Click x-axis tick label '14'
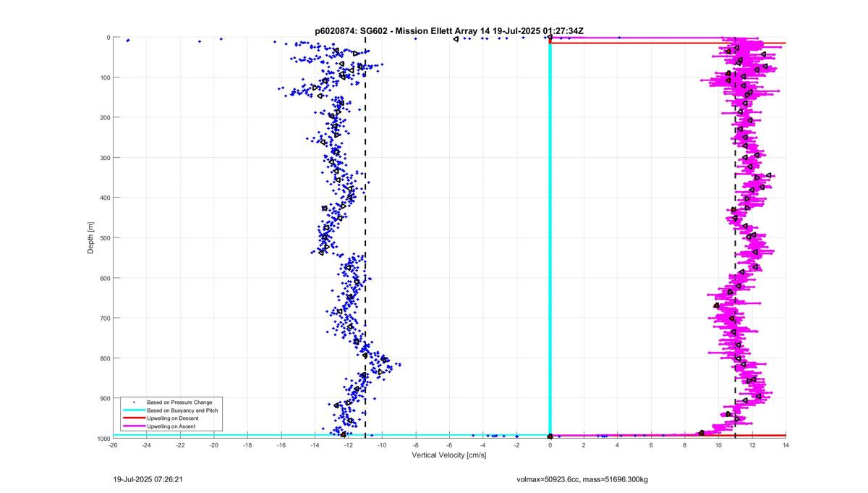868x493 pixels. [786, 445]
